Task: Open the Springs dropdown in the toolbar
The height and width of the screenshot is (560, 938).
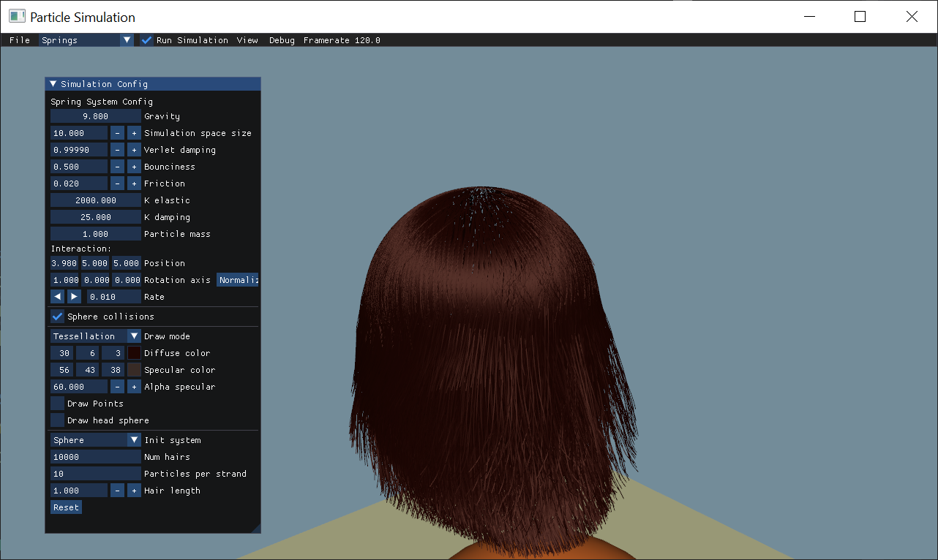Action: (86, 40)
